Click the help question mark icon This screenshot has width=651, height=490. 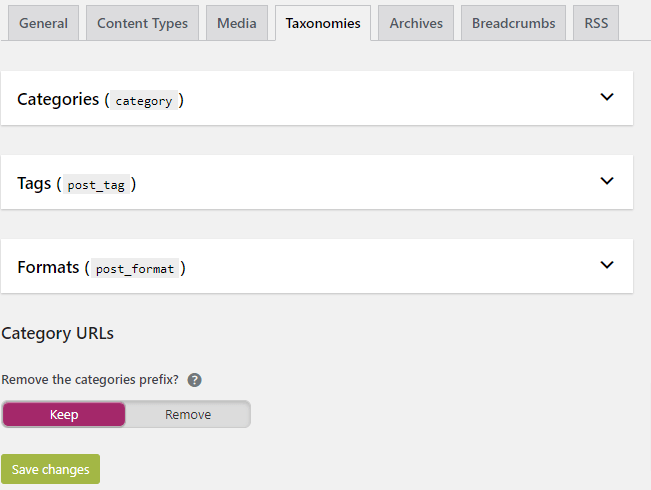pos(194,380)
